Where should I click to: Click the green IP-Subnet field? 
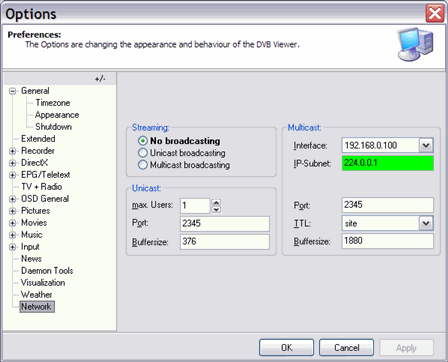pyautogui.click(x=388, y=163)
